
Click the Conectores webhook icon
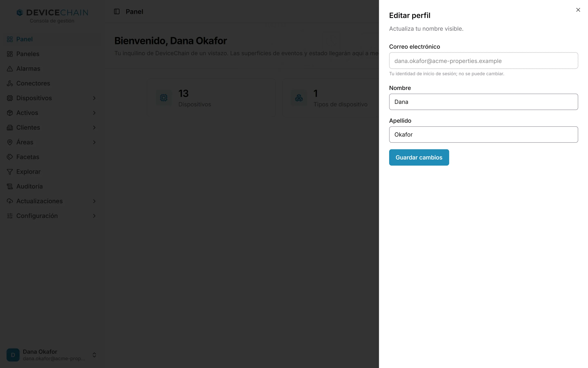click(10, 83)
